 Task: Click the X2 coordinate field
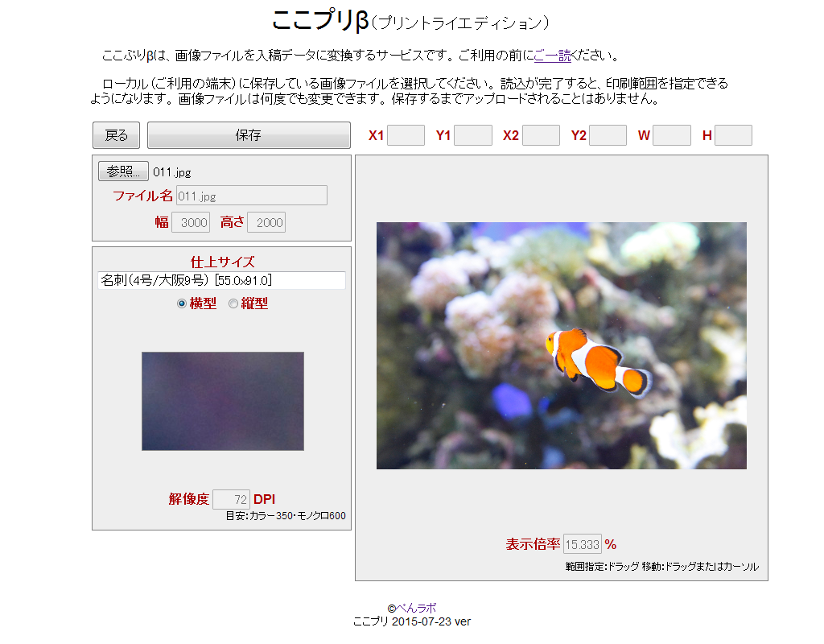coord(541,135)
